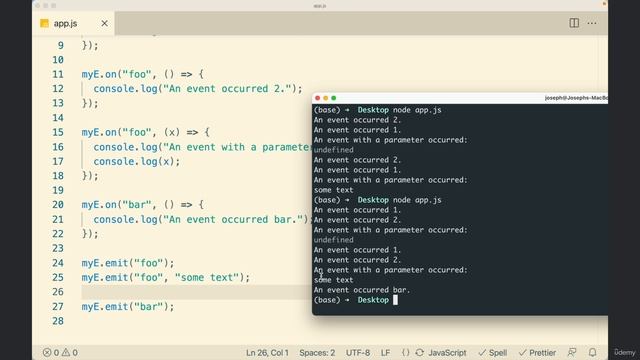Click line number 15 in gutter

pos(58,132)
